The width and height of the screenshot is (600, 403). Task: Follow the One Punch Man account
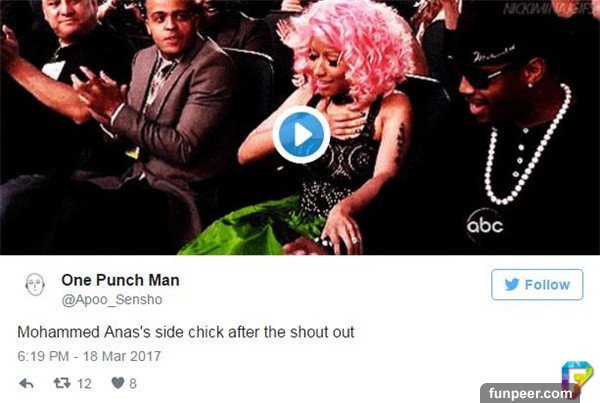(537, 284)
